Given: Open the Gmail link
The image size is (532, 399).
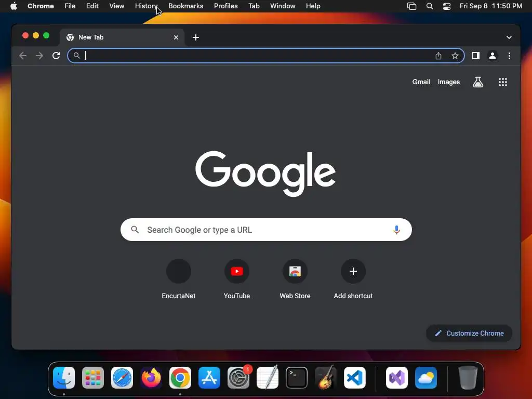Looking at the screenshot, I should tap(421, 82).
